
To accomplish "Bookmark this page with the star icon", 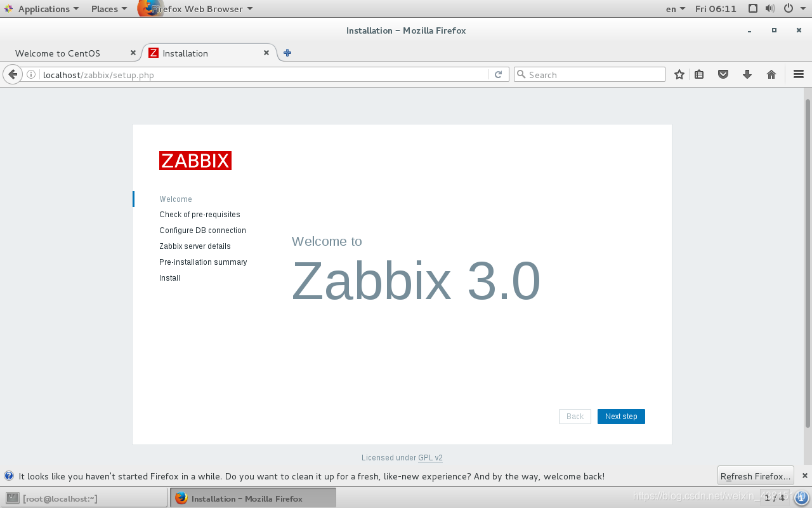I will click(x=679, y=74).
